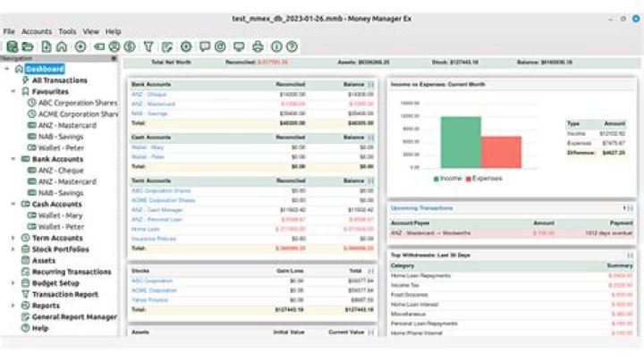Viewport: 644px width, 361px height.
Task: Collapse the Bank Accounts tree node
Action: click(x=13, y=159)
